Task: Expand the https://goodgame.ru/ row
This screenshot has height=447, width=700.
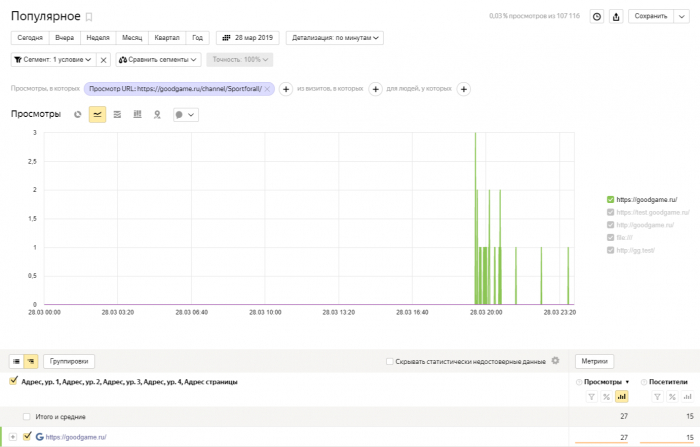Action: coord(12,437)
